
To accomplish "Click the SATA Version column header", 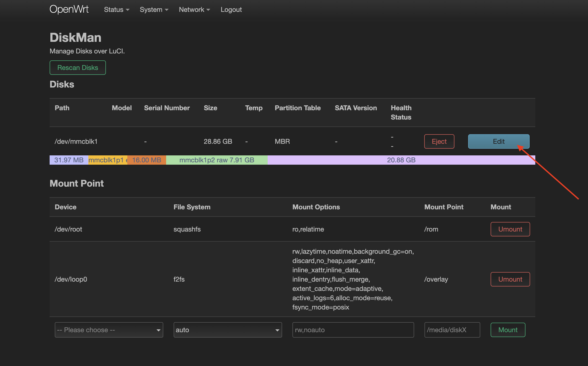I will (356, 108).
